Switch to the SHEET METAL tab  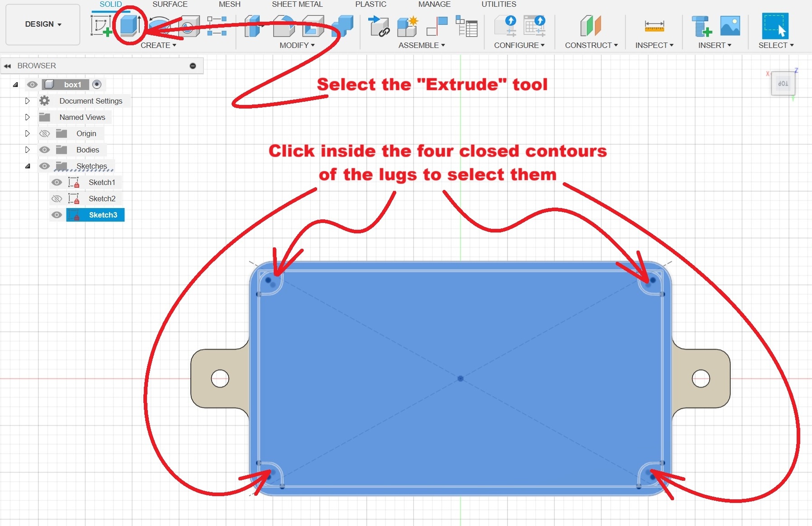tap(297, 5)
